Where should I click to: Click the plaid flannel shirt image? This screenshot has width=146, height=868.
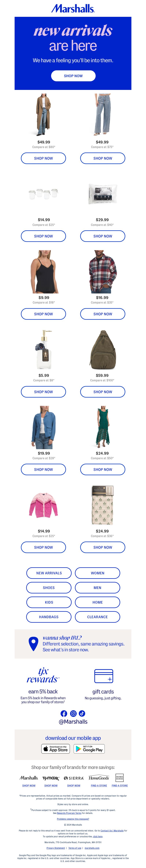(103, 272)
